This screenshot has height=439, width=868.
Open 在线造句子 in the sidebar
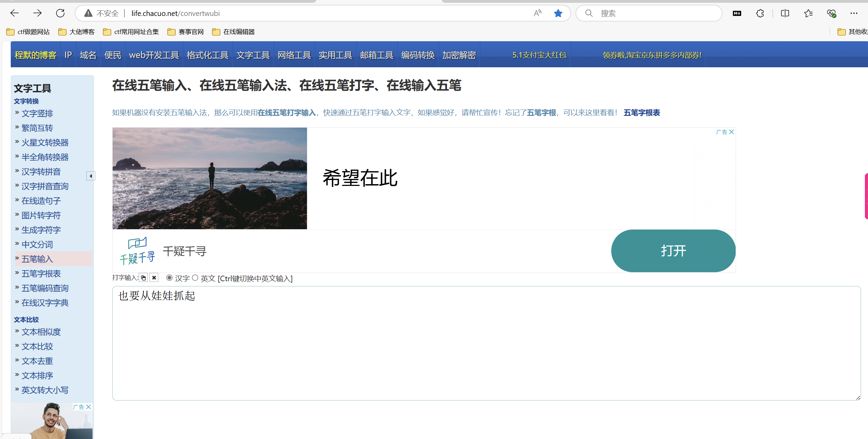point(41,201)
